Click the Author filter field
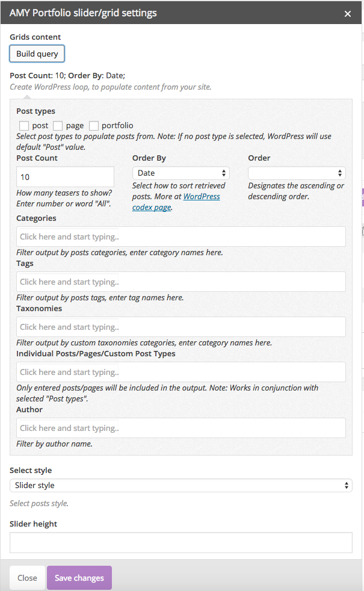The height and width of the screenshot is (591, 364). 180,428
